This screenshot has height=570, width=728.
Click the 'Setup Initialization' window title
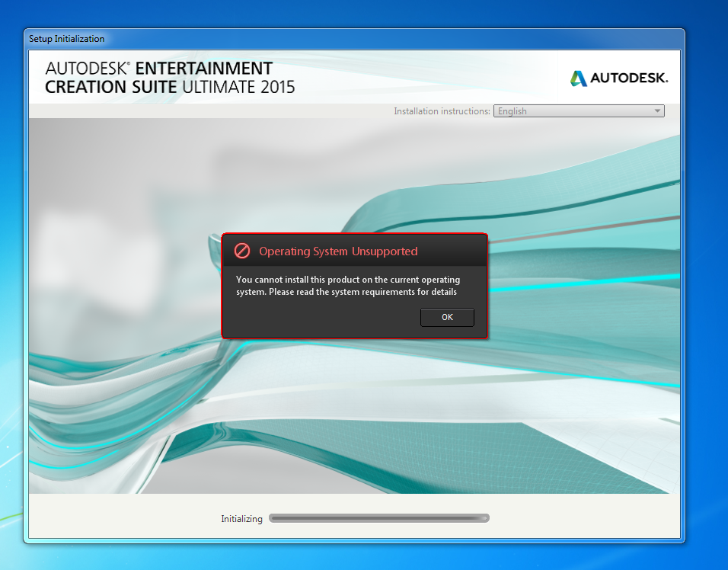click(x=66, y=39)
